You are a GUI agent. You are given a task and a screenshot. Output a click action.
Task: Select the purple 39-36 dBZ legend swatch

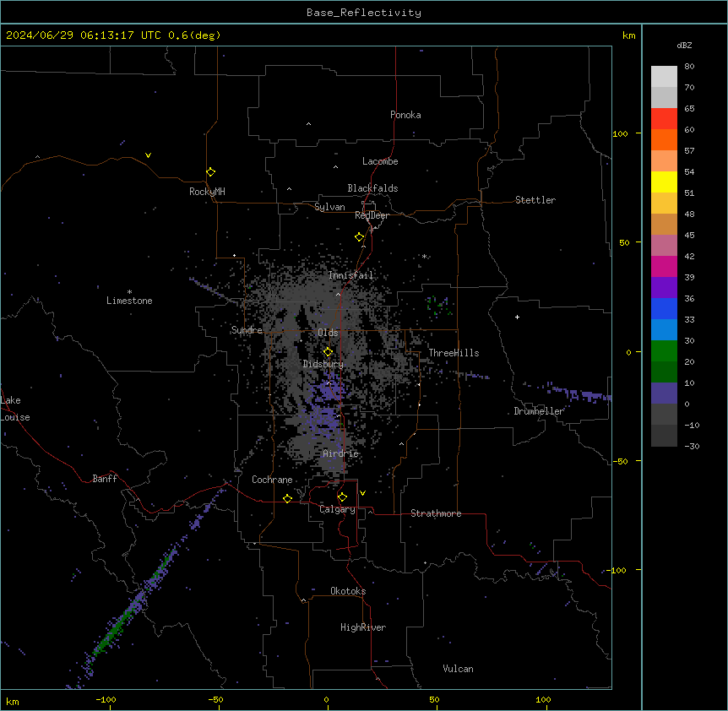point(664,288)
